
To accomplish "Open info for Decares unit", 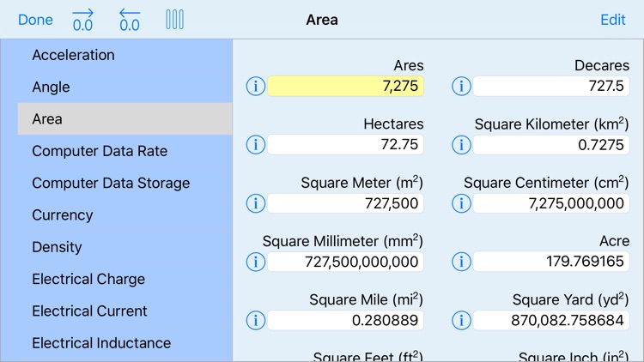I will tap(461, 86).
